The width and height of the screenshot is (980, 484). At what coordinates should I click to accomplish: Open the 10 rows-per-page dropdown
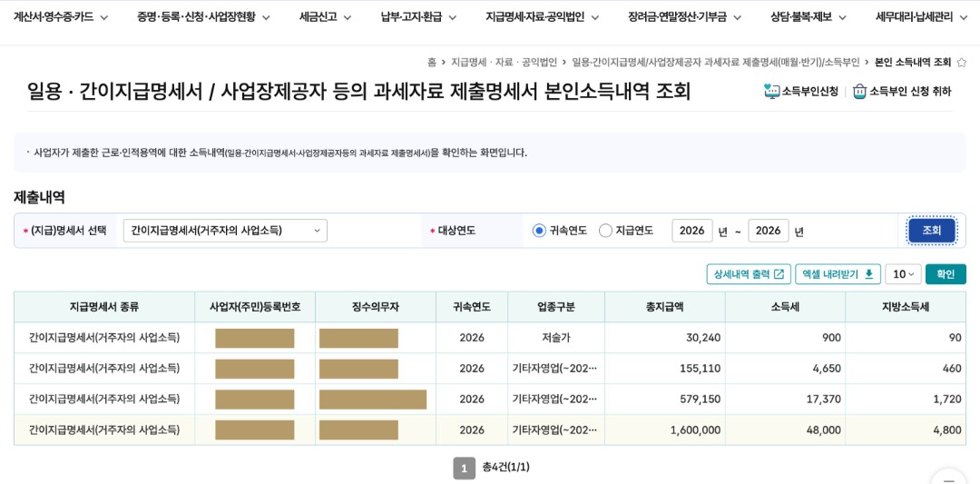click(x=903, y=274)
